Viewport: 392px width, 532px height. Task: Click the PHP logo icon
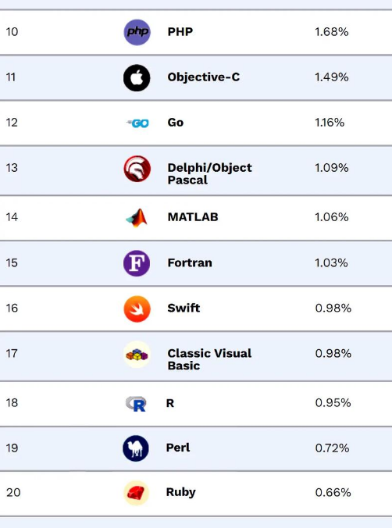(137, 32)
